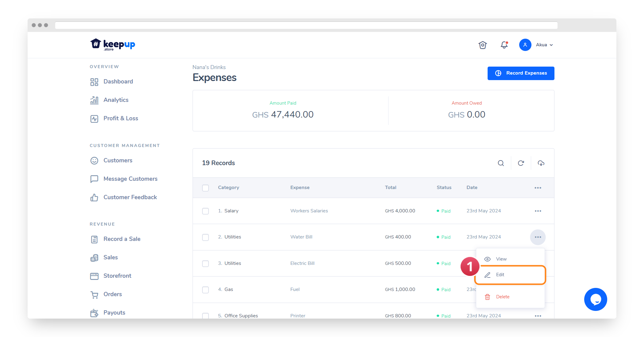Viewport: 644px width, 337px height.
Task: Click the keepup store logo
Action: [113, 45]
